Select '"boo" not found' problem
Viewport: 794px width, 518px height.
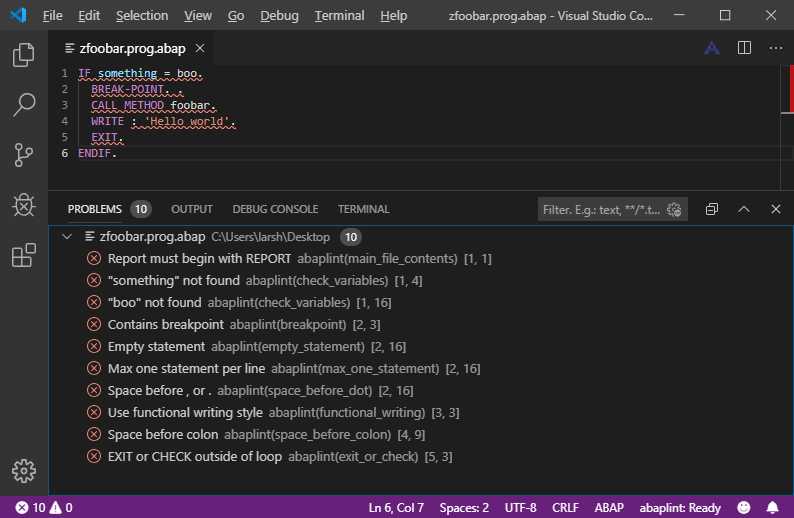tap(421, 303)
